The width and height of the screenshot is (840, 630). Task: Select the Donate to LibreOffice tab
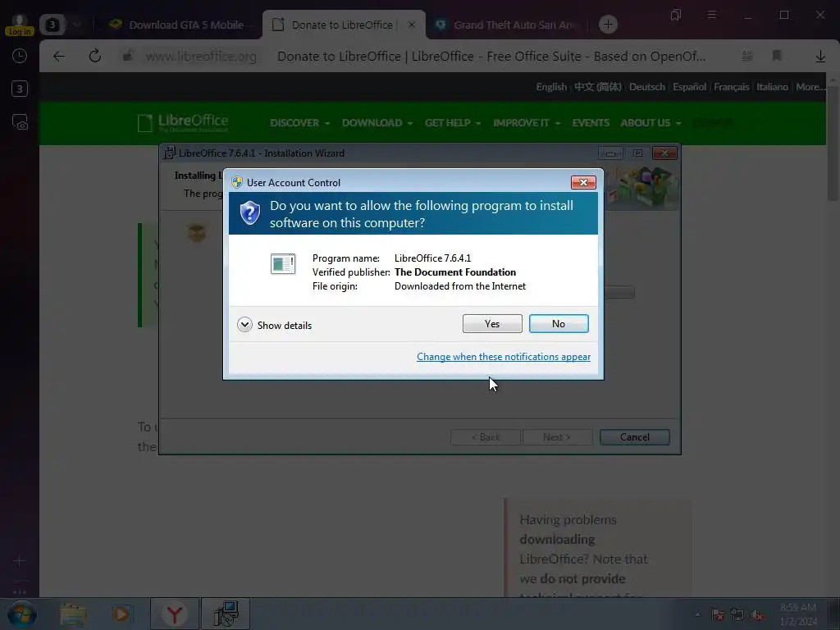pos(342,25)
